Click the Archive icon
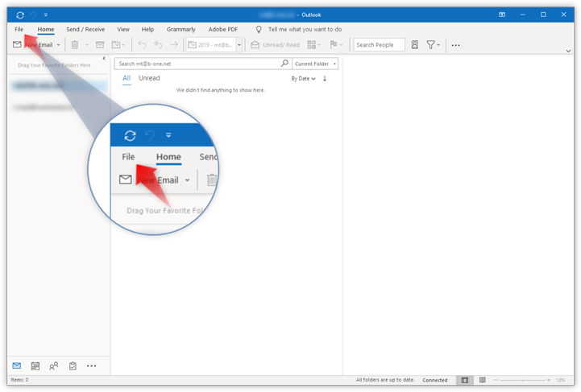581x392 pixels. pos(100,45)
